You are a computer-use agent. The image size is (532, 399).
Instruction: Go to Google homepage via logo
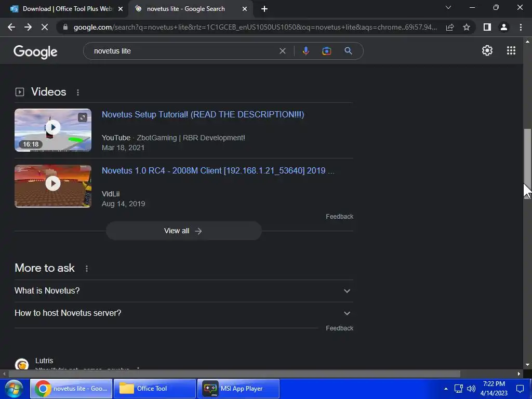[35, 51]
